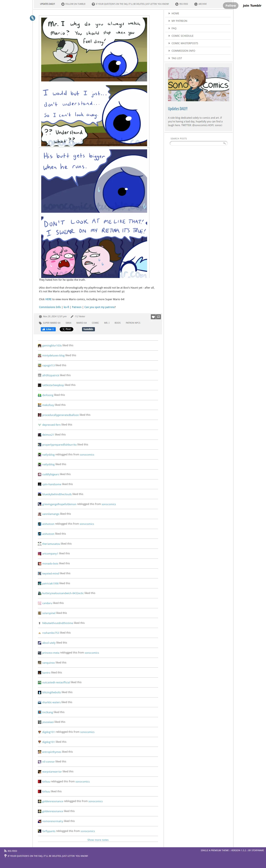
Task: Click the reblog arrows icon on the post
Action: (158, 317)
